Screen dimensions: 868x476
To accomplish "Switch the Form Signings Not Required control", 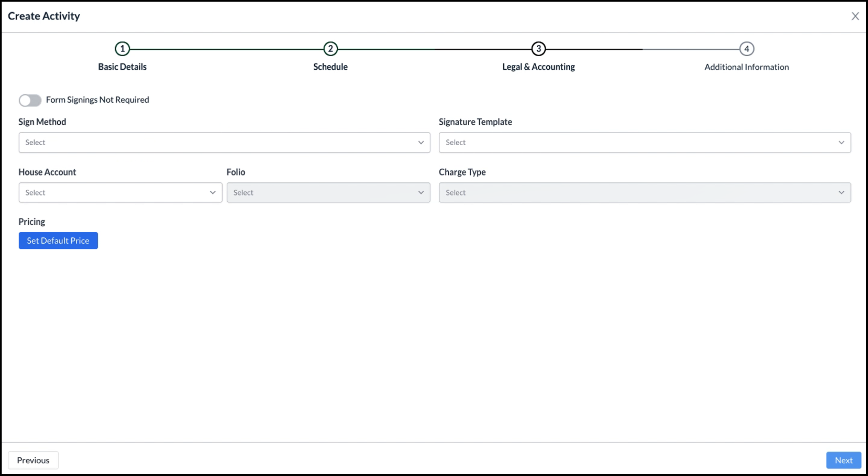I will coord(30,100).
